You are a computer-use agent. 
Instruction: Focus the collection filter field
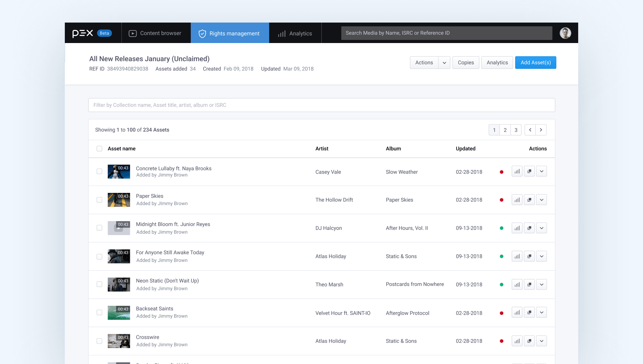(x=321, y=105)
